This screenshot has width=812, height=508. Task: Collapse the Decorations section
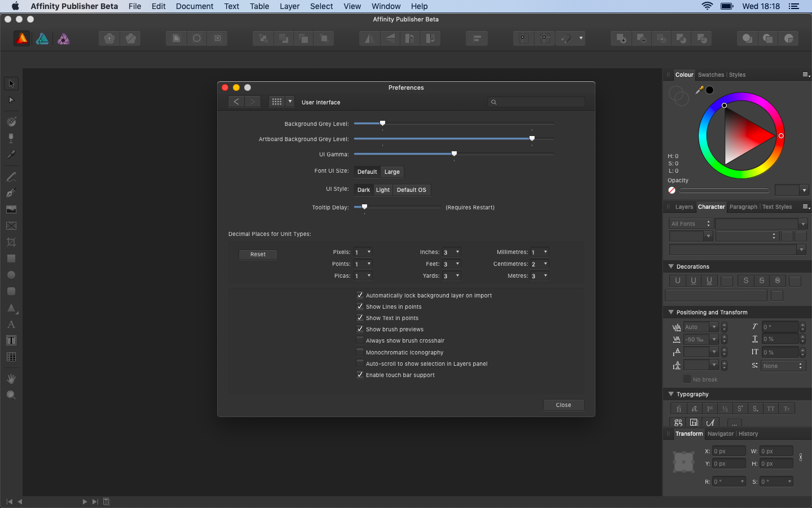click(x=671, y=266)
